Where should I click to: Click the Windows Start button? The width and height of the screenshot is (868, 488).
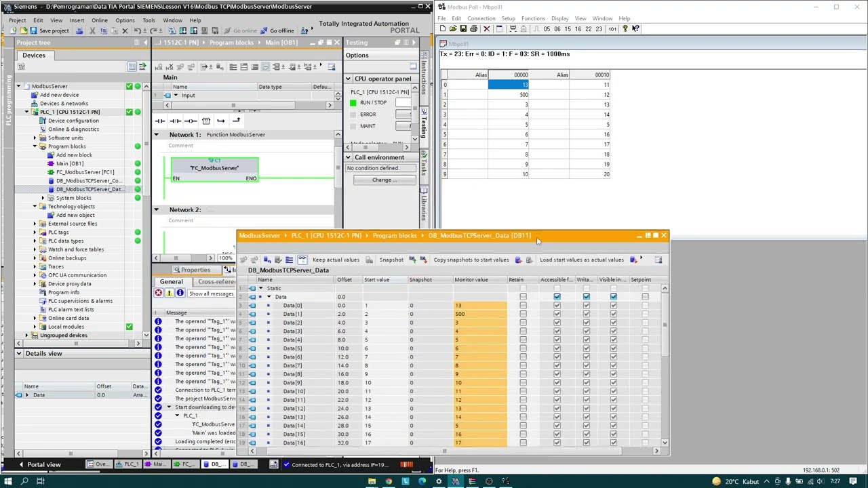[x=8, y=481]
